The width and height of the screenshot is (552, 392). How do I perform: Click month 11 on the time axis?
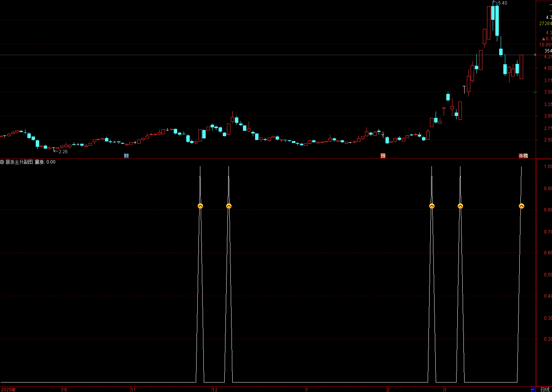pos(133,390)
